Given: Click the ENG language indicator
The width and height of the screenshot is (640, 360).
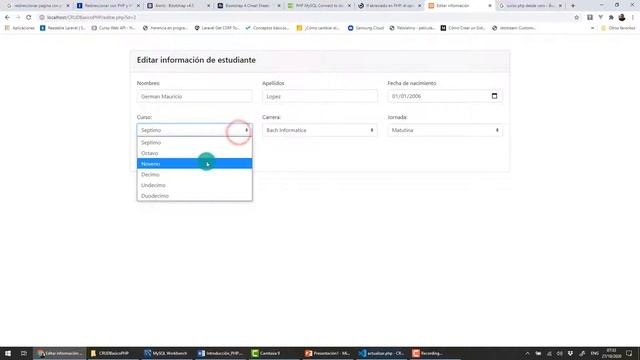Looking at the screenshot, I should click(595, 353).
